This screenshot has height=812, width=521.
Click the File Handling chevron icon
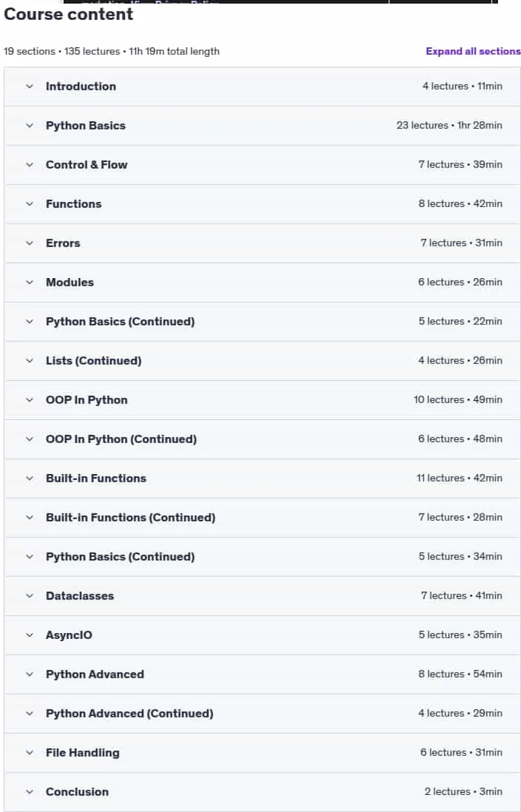(30, 753)
